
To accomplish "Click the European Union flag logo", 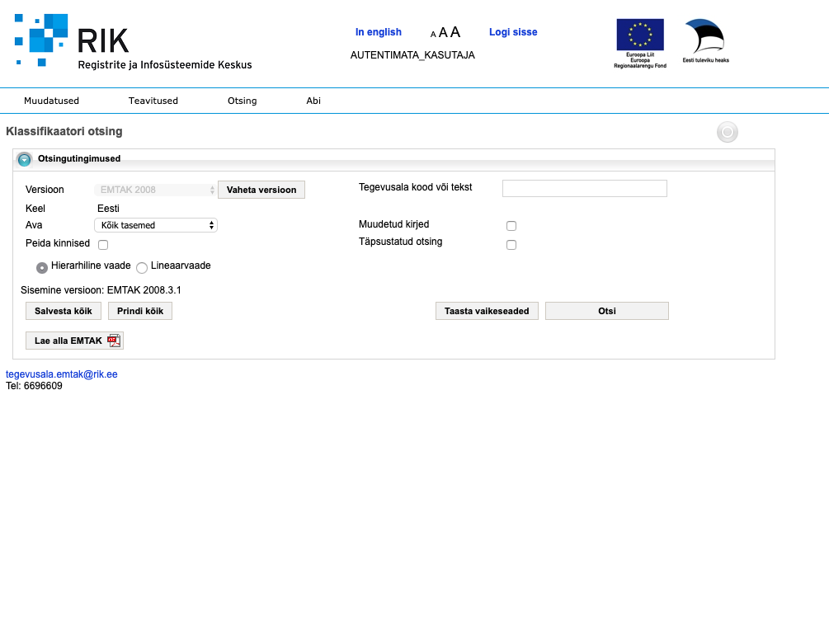I will [640, 35].
